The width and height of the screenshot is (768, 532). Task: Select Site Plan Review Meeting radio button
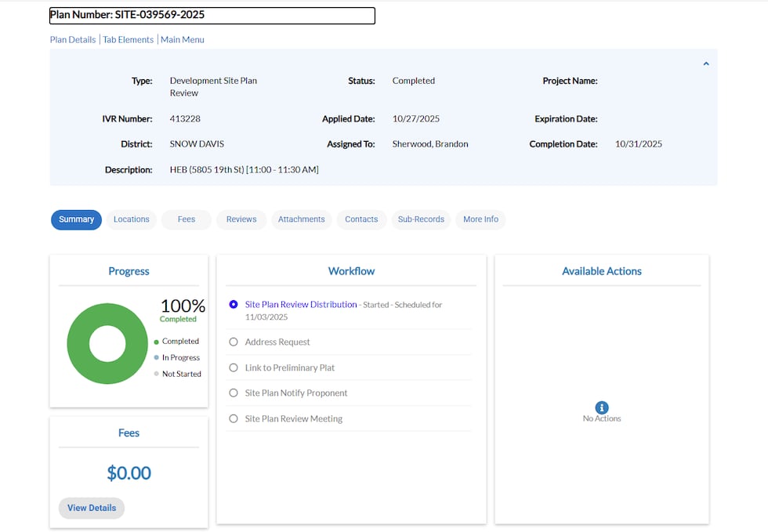tap(234, 419)
